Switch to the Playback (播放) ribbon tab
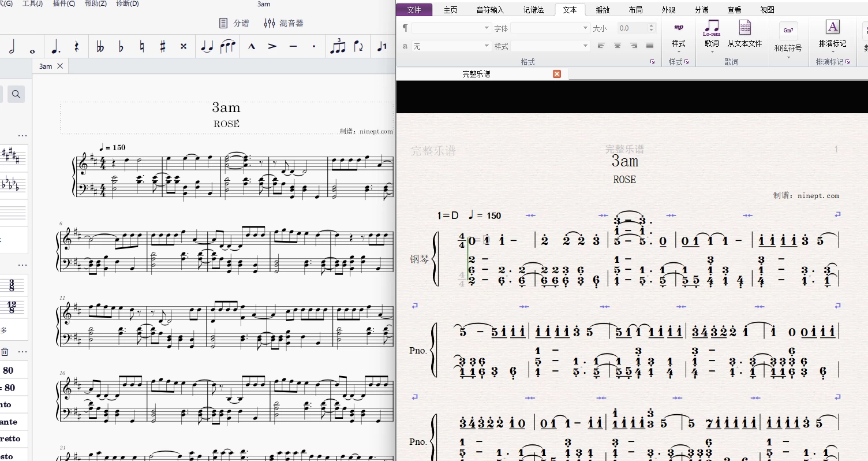868x461 pixels. pyautogui.click(x=603, y=10)
